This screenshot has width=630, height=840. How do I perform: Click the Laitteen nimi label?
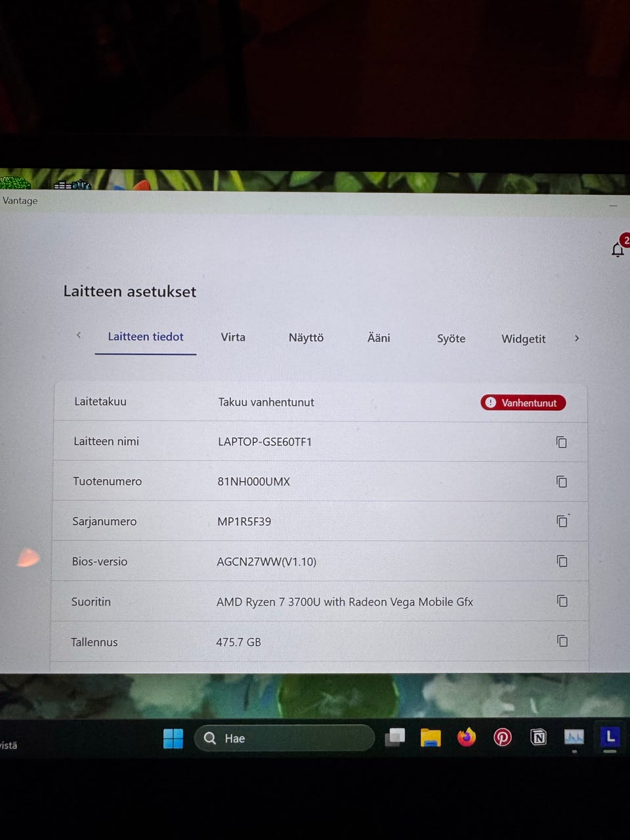[106, 442]
